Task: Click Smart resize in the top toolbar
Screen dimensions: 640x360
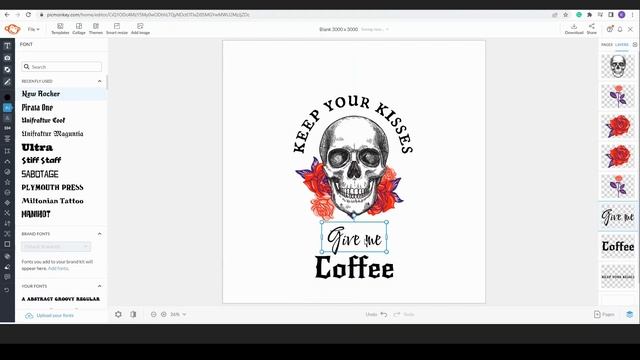Action: [x=117, y=29]
